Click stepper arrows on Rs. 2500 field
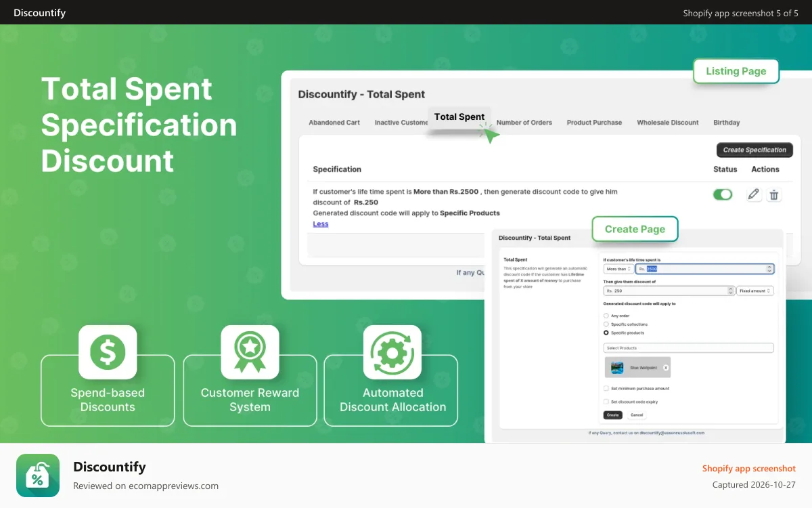Viewport: 812px width, 508px height. [769, 269]
